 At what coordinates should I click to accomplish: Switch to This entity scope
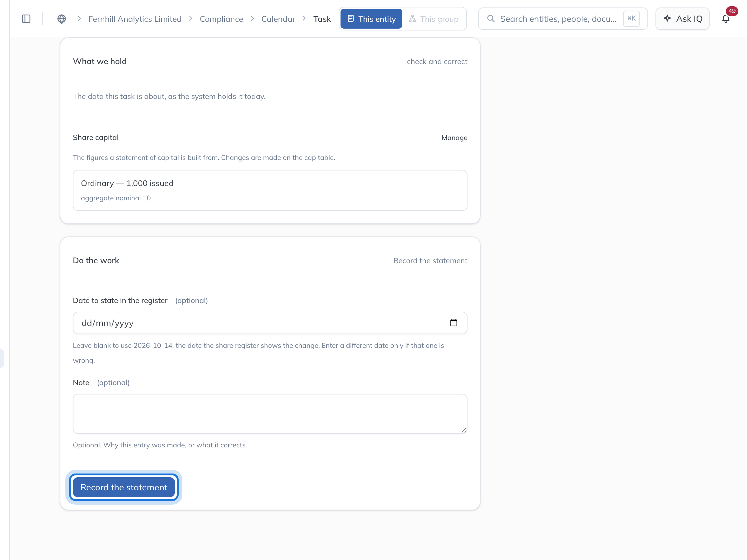coord(371,19)
